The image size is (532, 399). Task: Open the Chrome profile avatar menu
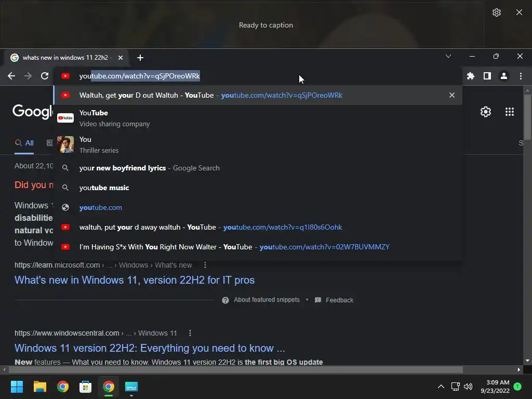click(x=504, y=76)
